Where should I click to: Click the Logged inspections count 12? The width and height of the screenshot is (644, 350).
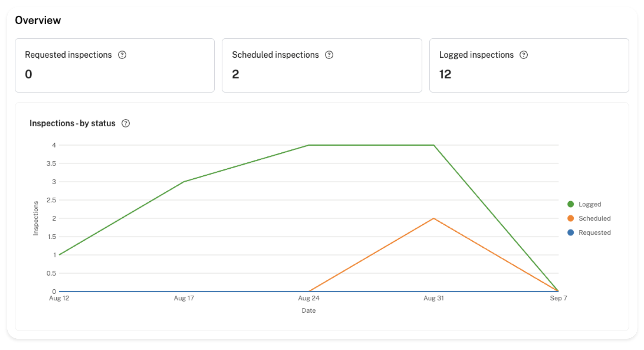coord(445,74)
